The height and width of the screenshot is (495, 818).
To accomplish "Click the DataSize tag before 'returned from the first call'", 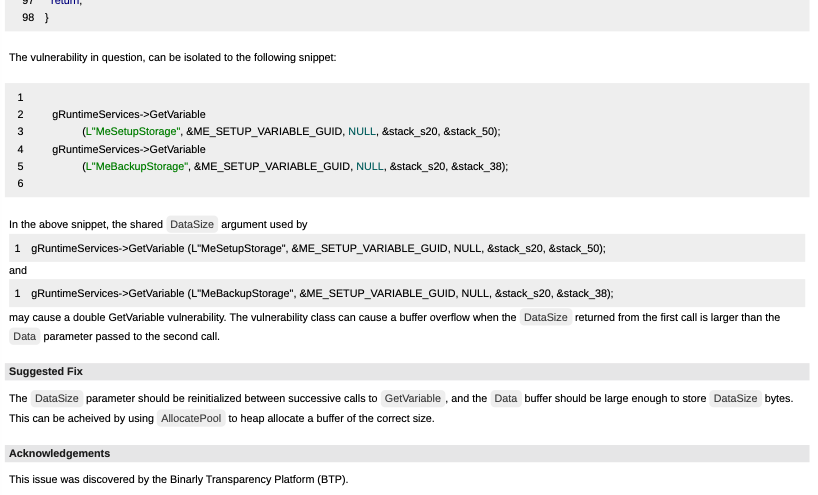I will tap(546, 317).
